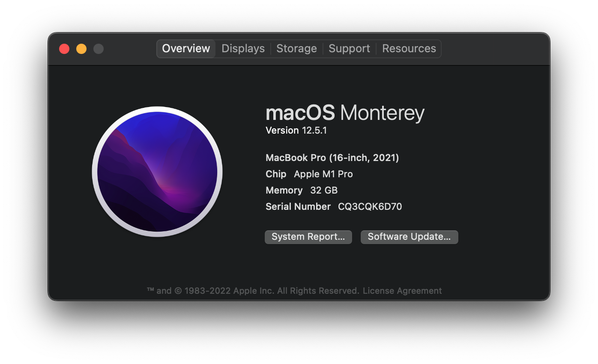Minimize window with the yellow button
The width and height of the screenshot is (598, 364).
pos(81,49)
